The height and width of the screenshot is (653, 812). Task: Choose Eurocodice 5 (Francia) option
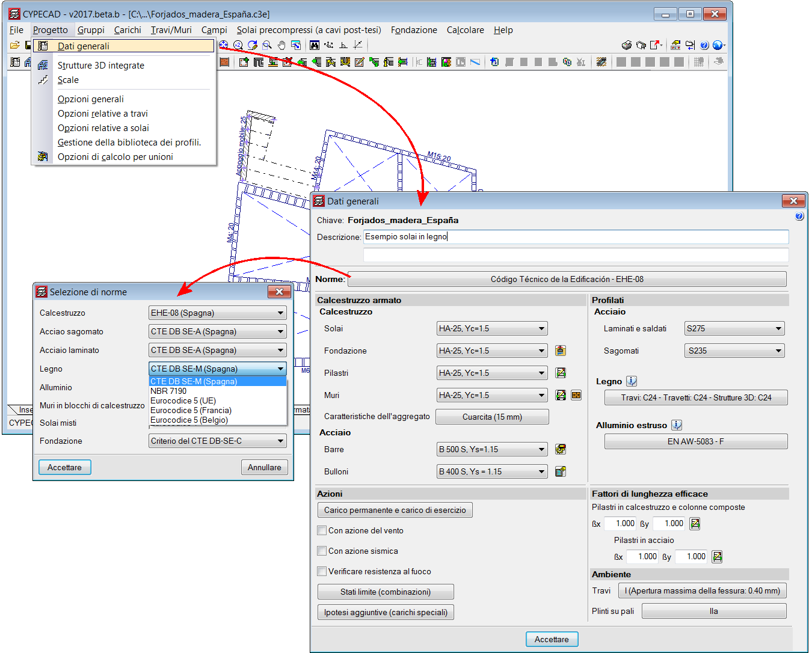tap(218, 410)
